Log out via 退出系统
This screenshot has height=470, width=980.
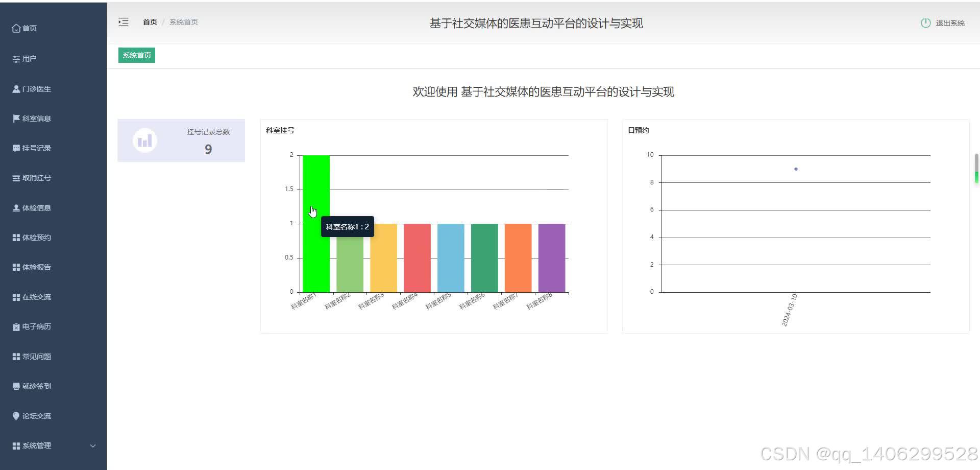950,23
